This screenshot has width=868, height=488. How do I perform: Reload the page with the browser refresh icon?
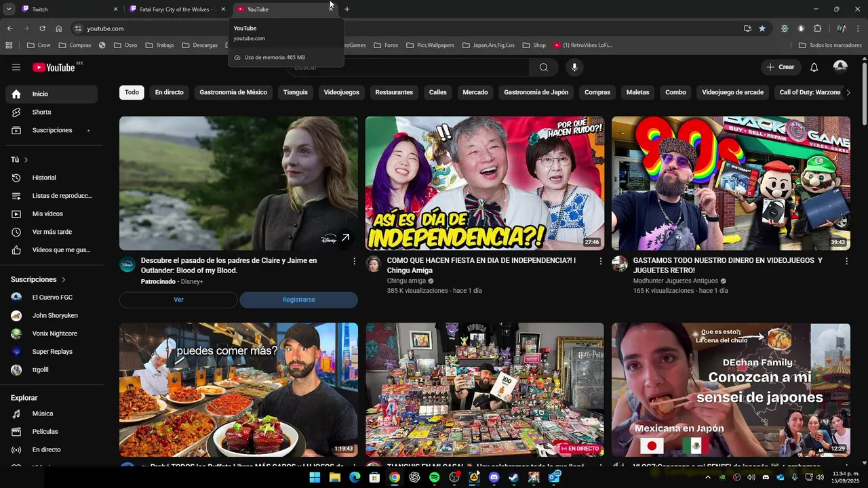click(42, 28)
